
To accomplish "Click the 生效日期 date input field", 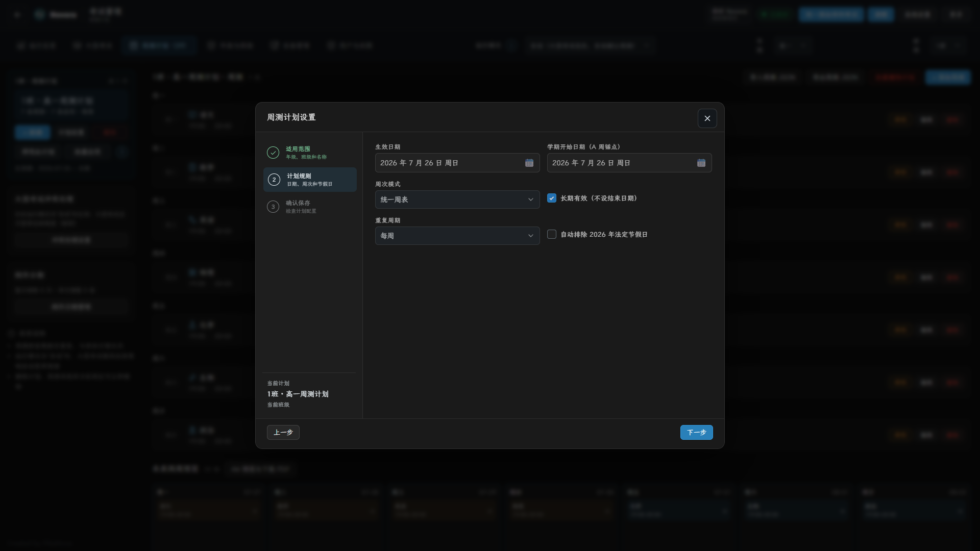I will tap(457, 163).
